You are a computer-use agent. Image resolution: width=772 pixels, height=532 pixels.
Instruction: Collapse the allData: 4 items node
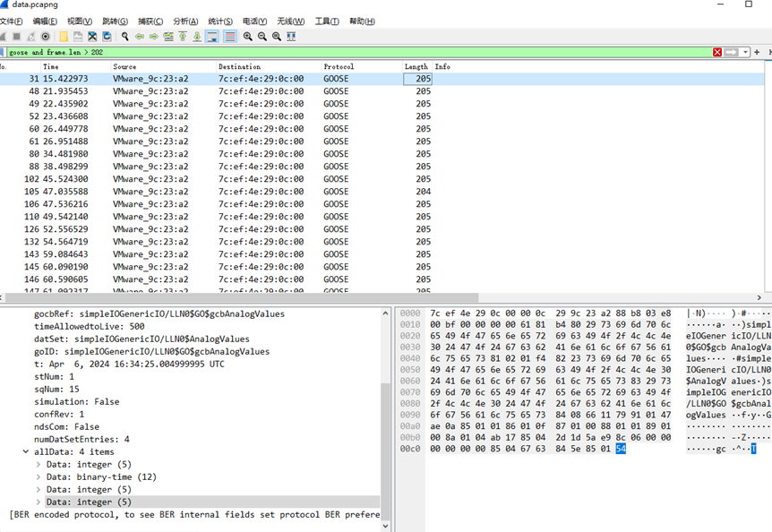(26, 452)
